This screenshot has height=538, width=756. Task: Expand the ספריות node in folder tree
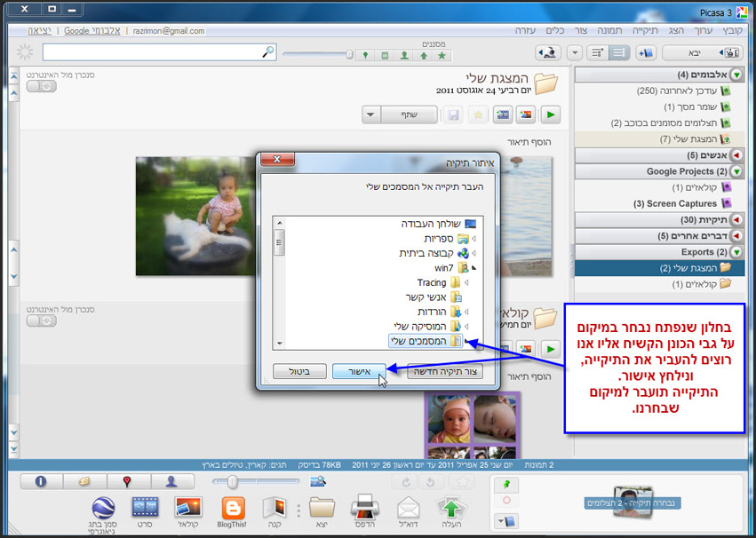tap(474, 239)
